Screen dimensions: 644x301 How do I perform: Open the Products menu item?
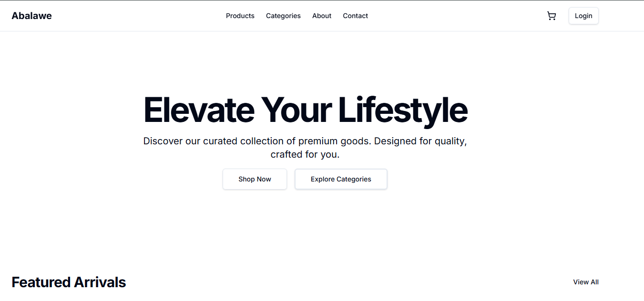click(240, 16)
